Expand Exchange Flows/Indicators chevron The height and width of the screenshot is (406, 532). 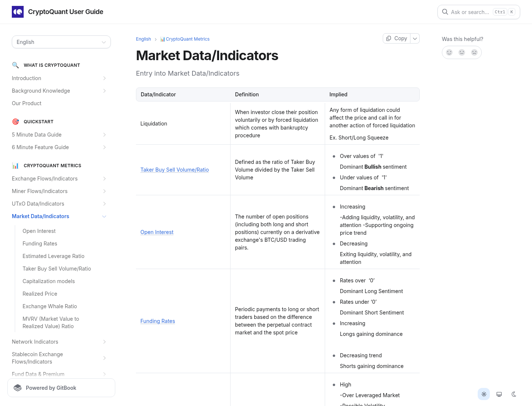tap(105, 179)
